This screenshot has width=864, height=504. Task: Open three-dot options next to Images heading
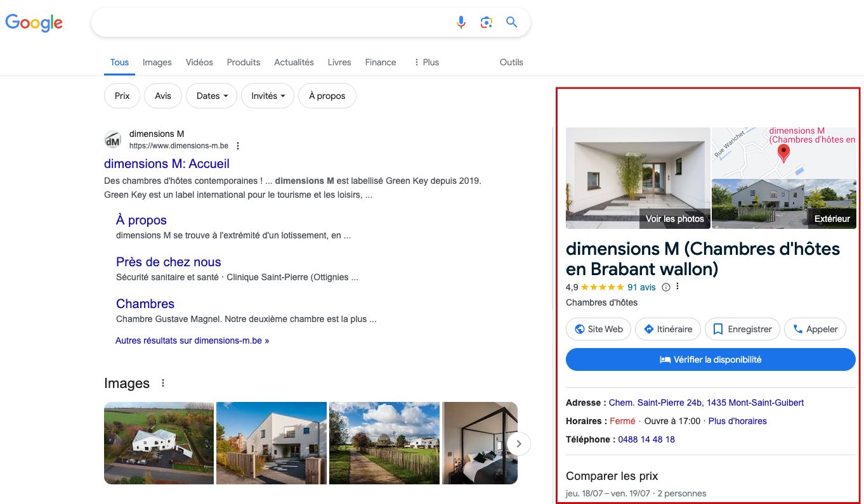[163, 384]
